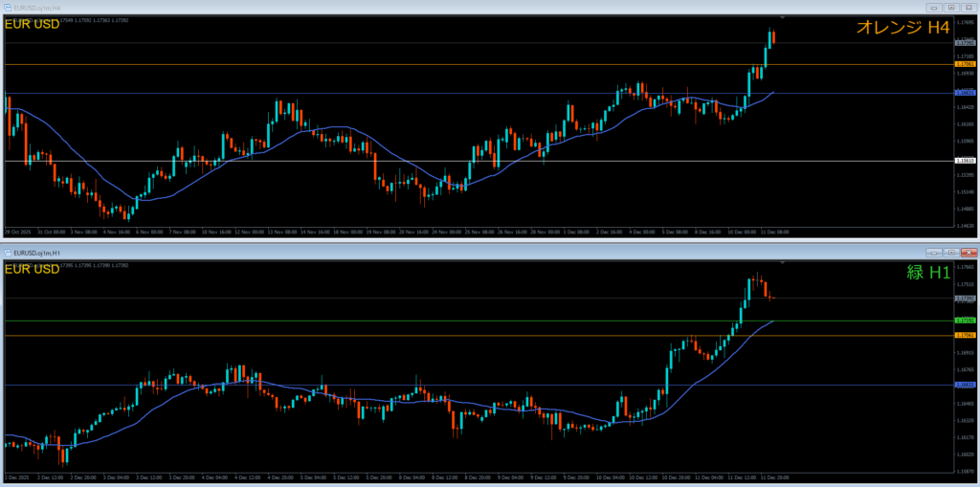The image size is (980, 487).
Task: Close the H4 chart window
Action: tap(968, 8)
